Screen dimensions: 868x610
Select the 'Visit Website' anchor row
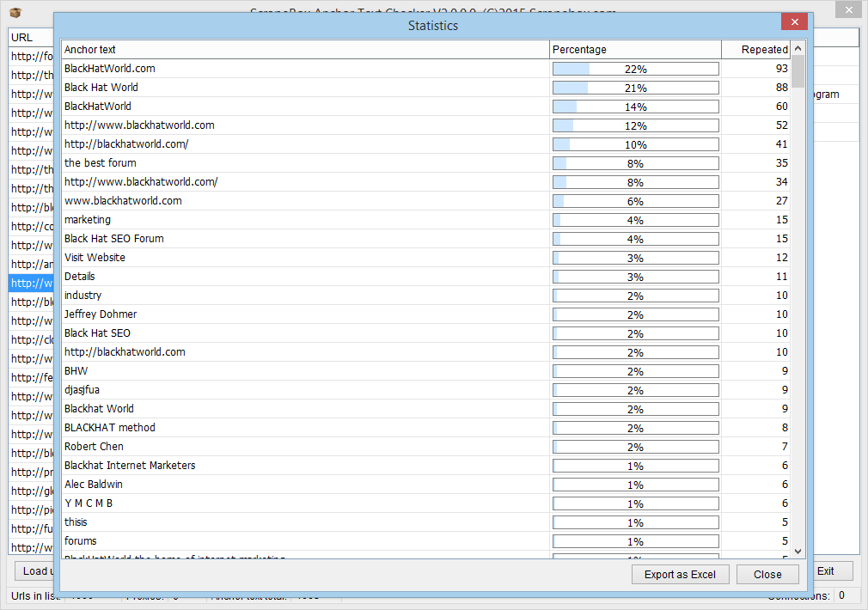pos(425,258)
